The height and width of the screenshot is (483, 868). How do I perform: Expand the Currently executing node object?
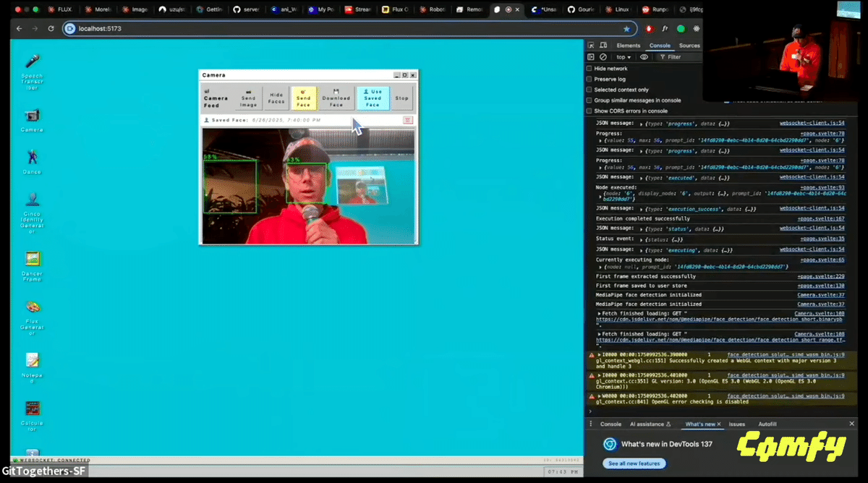coord(602,267)
